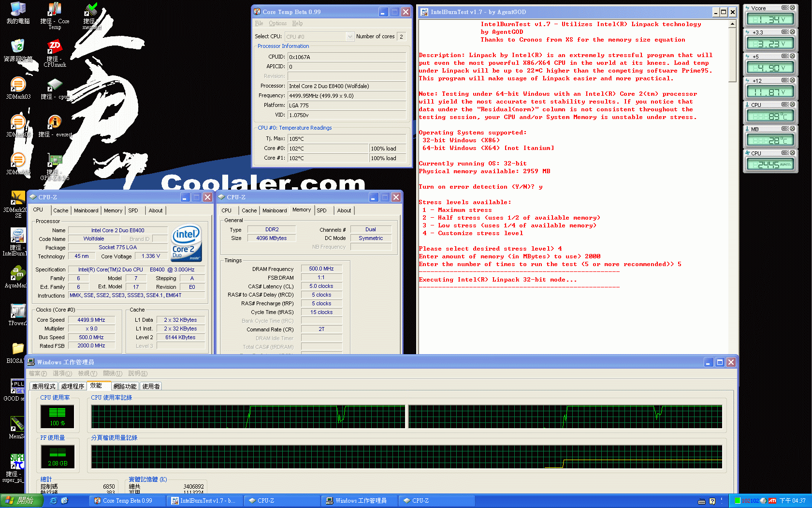The width and height of the screenshot is (812, 508).
Task: Click the Vcore gadget settings icon
Action: pos(785,8)
